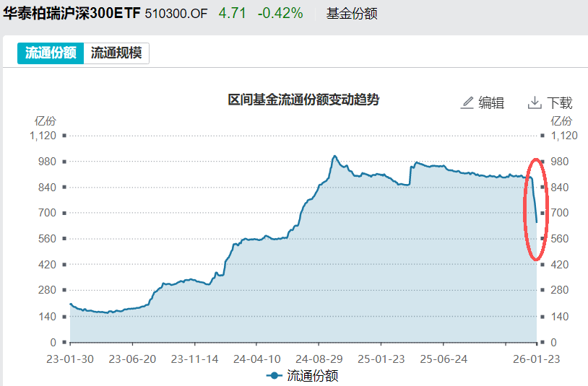
Task: Click the pencil icon beside 编辑
Action: [467, 102]
